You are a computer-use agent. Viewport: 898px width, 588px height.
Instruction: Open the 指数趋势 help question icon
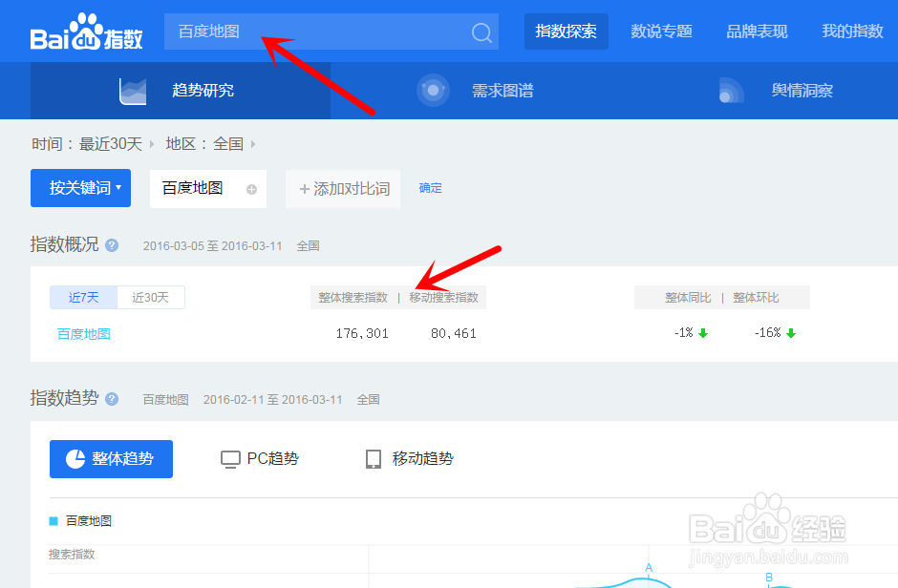(x=112, y=399)
